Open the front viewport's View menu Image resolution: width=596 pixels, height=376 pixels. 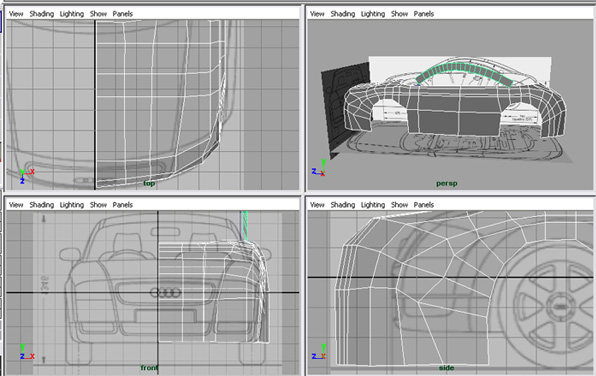point(16,205)
